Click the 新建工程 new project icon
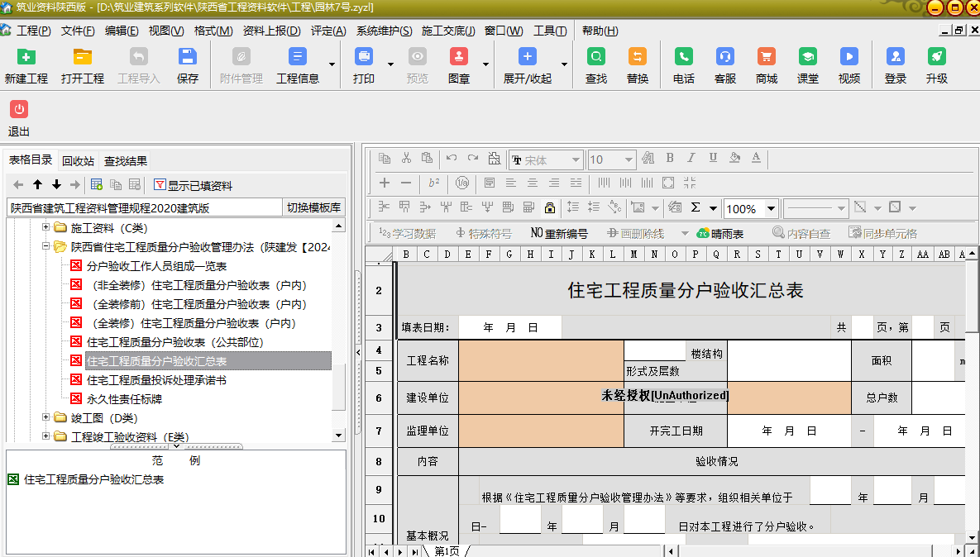This screenshot has height=557, width=980. [x=26, y=57]
